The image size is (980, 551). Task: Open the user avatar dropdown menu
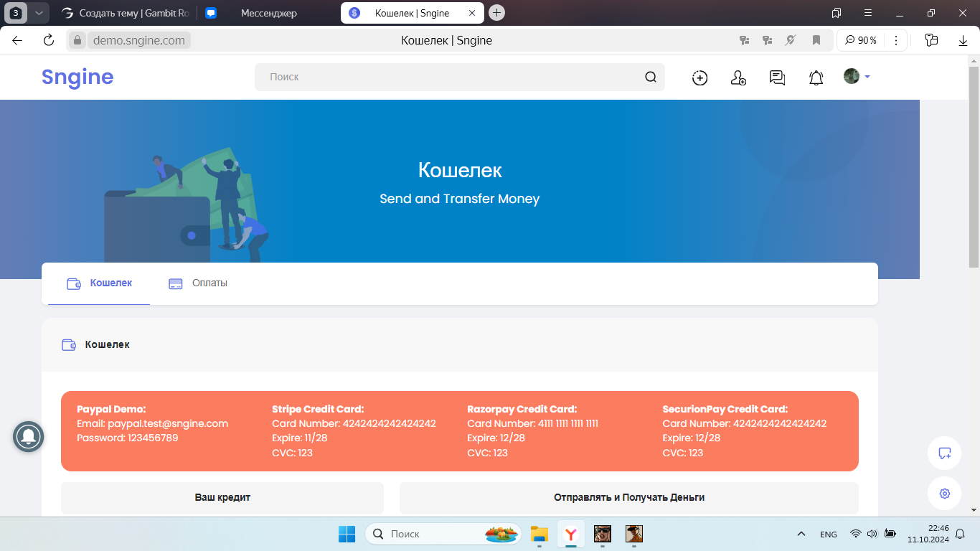coord(857,76)
